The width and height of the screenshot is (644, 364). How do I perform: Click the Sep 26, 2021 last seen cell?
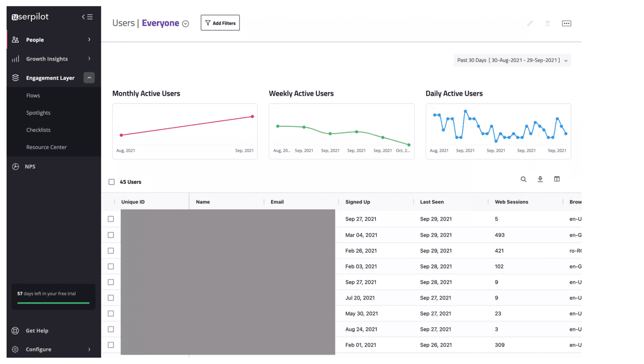click(436, 345)
